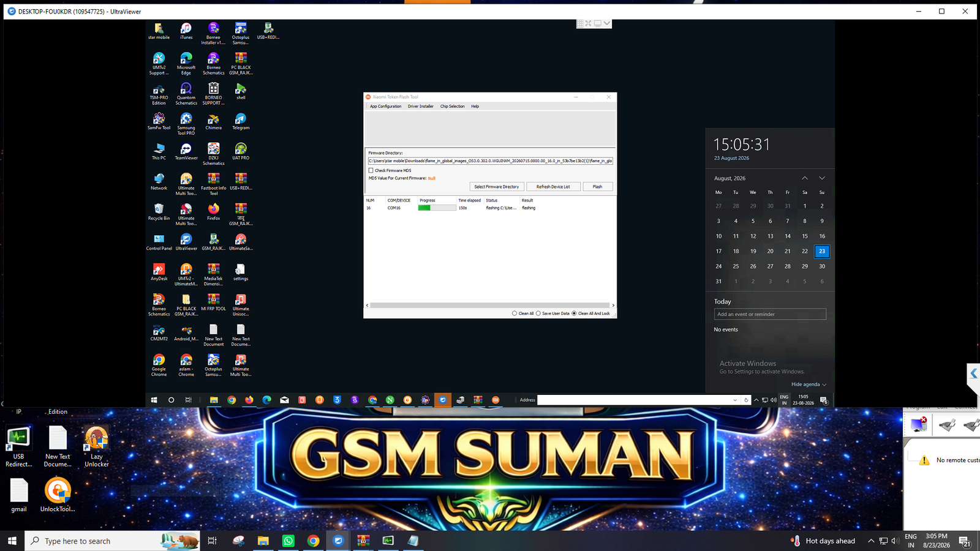This screenshot has height=551, width=980.
Task: Open WhatsApp from the local taskbar
Action: pos(288,541)
